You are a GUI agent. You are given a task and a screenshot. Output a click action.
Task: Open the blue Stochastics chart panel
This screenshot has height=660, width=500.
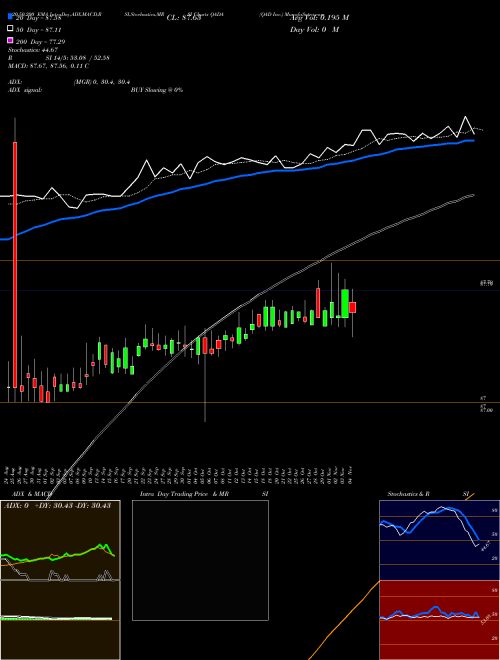(439, 540)
